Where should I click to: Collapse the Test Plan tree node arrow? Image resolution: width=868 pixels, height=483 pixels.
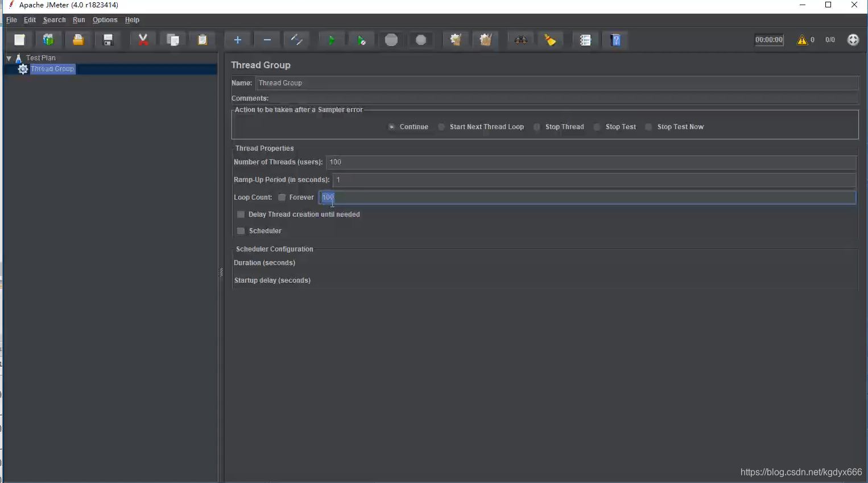pos(9,58)
